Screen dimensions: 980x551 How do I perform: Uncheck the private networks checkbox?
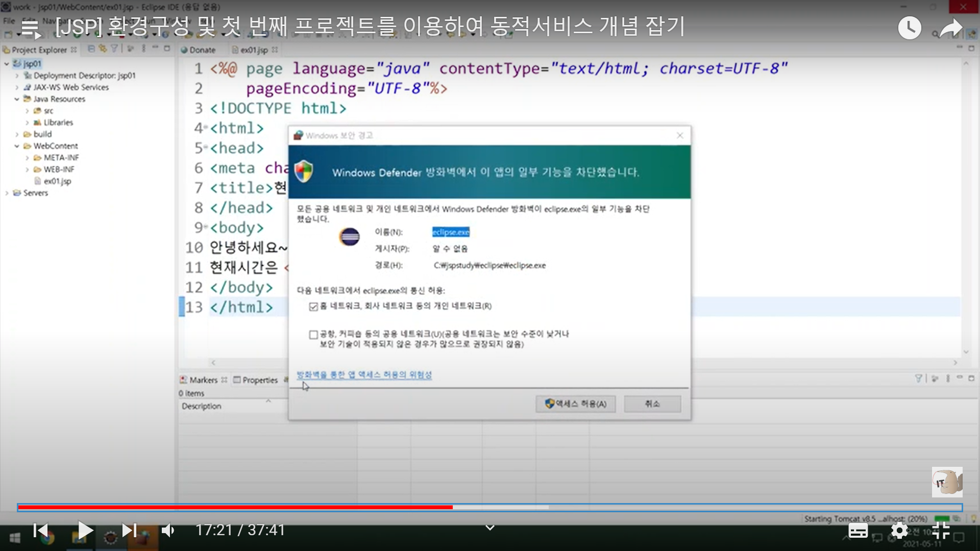(x=313, y=307)
